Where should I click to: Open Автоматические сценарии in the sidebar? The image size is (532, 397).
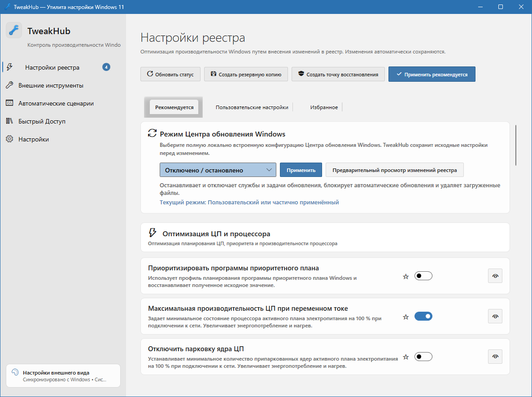(x=63, y=103)
